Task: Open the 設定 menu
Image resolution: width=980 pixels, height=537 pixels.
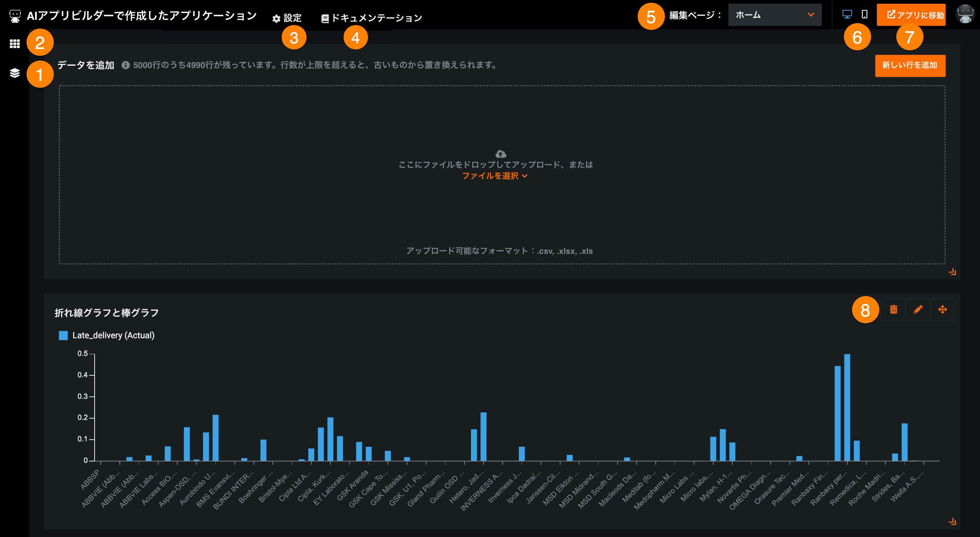Action: coord(287,18)
